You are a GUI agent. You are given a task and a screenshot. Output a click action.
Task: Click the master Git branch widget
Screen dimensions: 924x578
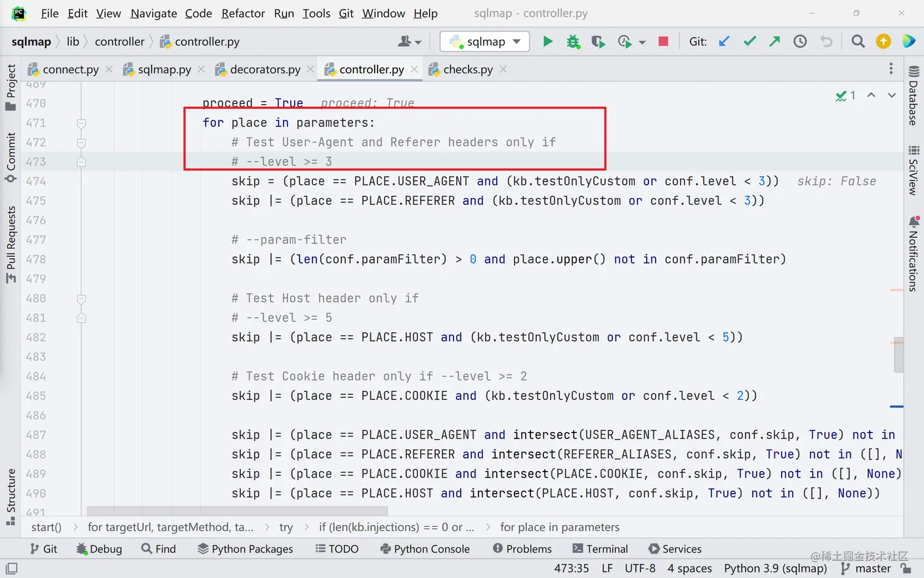point(866,568)
